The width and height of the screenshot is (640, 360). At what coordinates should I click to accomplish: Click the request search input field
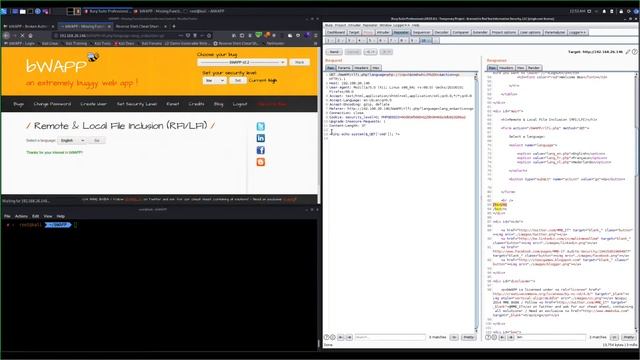(390, 337)
